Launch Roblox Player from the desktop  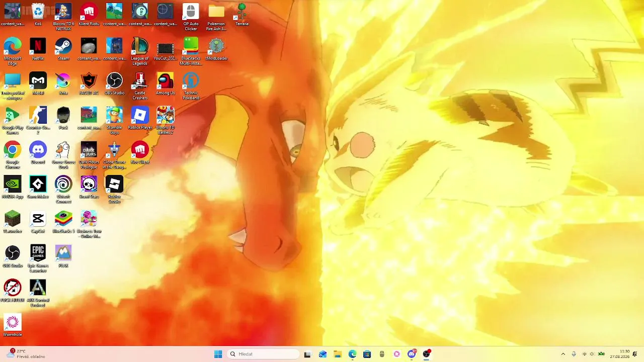tap(140, 119)
